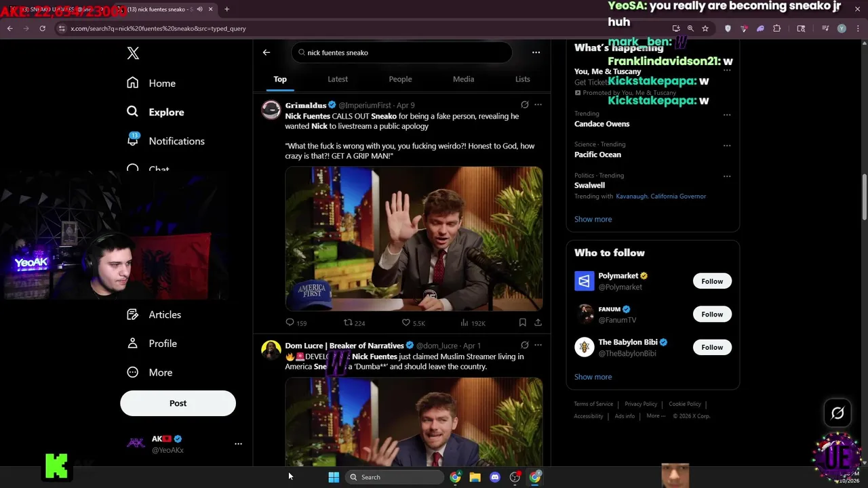
Task: Open California Governor trending link
Action: point(678,197)
